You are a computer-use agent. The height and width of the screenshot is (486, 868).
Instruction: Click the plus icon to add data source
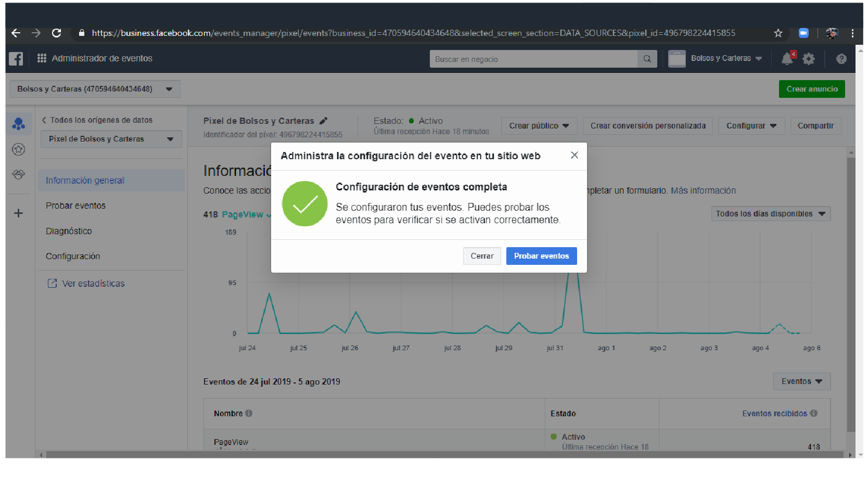(x=19, y=213)
